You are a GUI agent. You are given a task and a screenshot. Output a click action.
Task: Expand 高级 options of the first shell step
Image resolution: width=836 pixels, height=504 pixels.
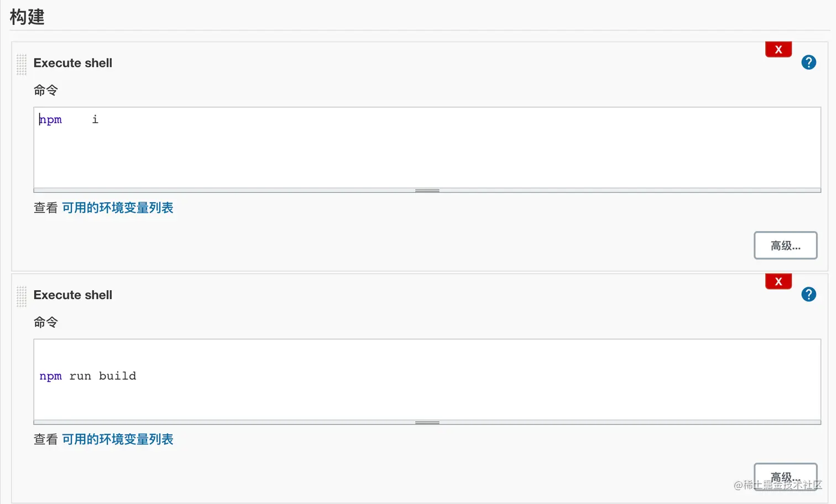coord(786,245)
